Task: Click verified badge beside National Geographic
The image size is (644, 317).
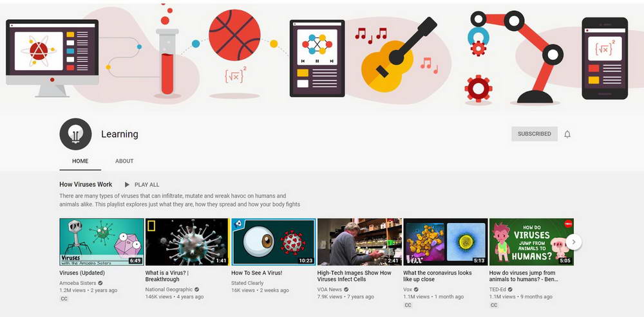Action: point(196,289)
